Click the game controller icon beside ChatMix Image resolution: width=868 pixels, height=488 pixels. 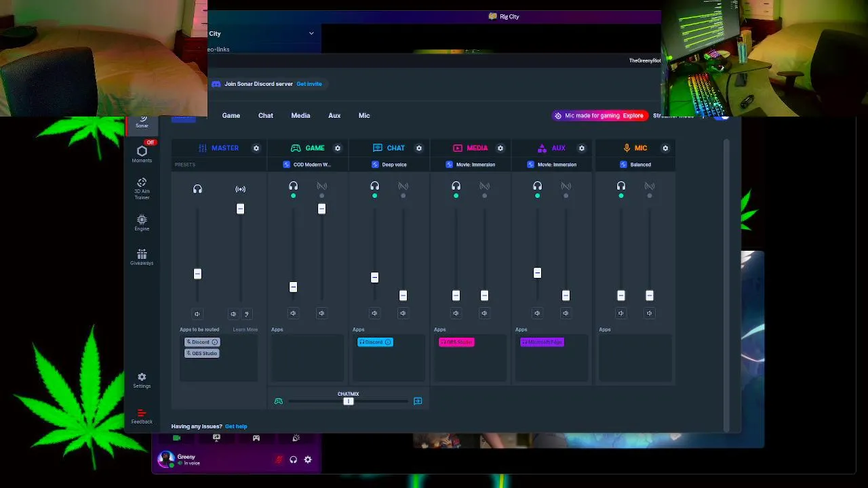[278, 401]
